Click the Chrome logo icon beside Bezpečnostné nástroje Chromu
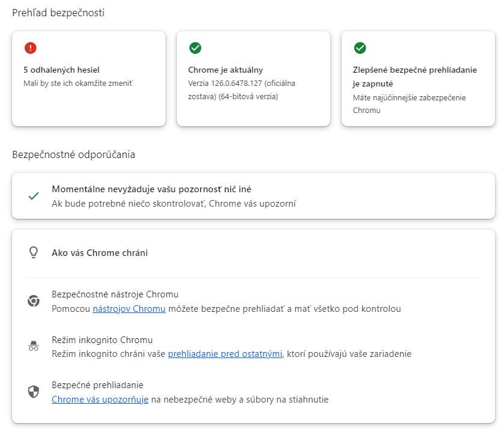Image resolution: width=504 pixels, height=435 pixels. click(x=34, y=301)
